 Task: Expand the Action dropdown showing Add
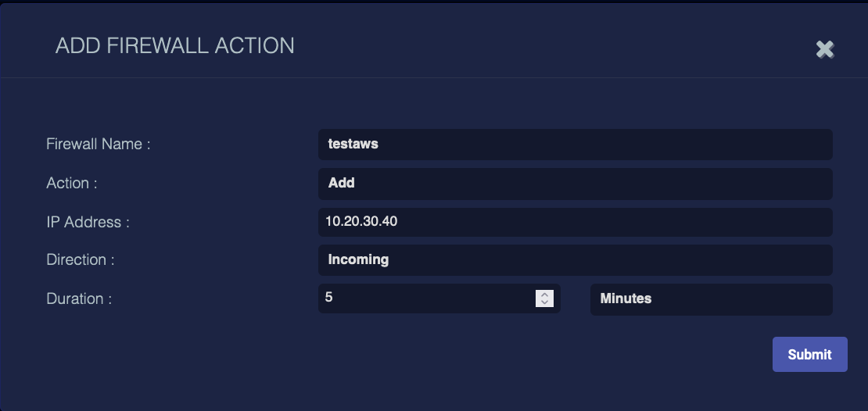pyautogui.click(x=575, y=184)
